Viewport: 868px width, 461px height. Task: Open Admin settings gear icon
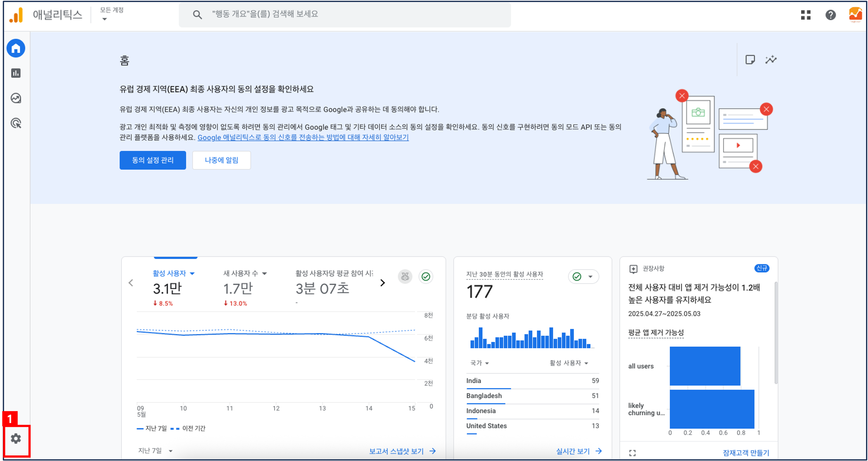[16, 438]
